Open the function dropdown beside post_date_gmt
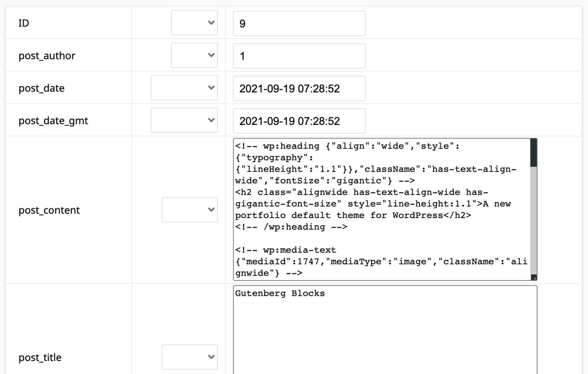Viewport: 588px width, 374px height. pos(184,120)
